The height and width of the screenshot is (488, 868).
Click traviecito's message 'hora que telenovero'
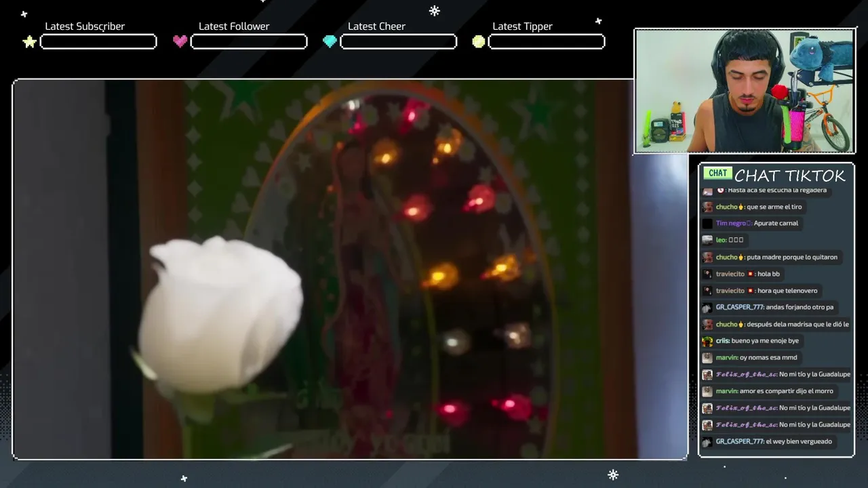tap(787, 291)
